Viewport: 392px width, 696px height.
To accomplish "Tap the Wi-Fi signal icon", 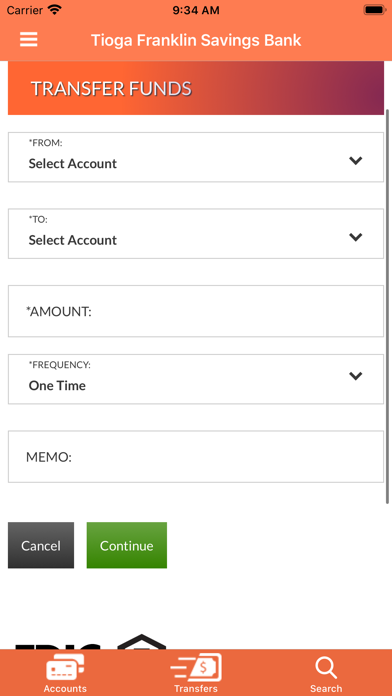I will tap(55, 10).
